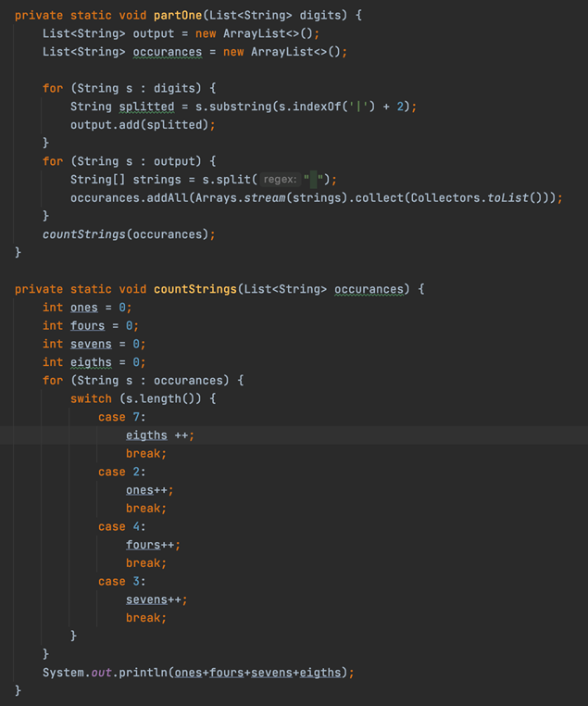Place cursor on output in its declaration line
The height and width of the screenshot is (706, 588).
coord(154,33)
